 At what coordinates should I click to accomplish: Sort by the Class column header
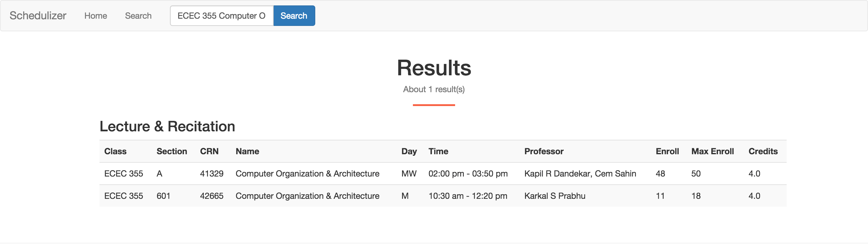tap(115, 151)
